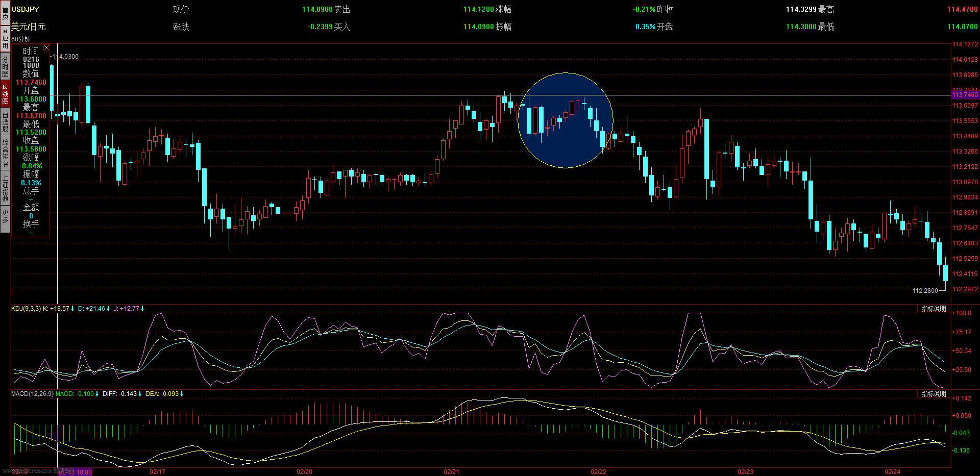Click the 昨收 value 114.3299
The height and width of the screenshot is (476, 980).
pyautogui.click(x=801, y=9)
